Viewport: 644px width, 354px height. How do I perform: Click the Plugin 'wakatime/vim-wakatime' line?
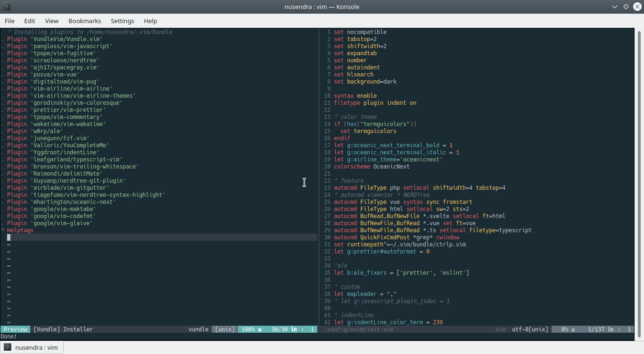click(57, 124)
